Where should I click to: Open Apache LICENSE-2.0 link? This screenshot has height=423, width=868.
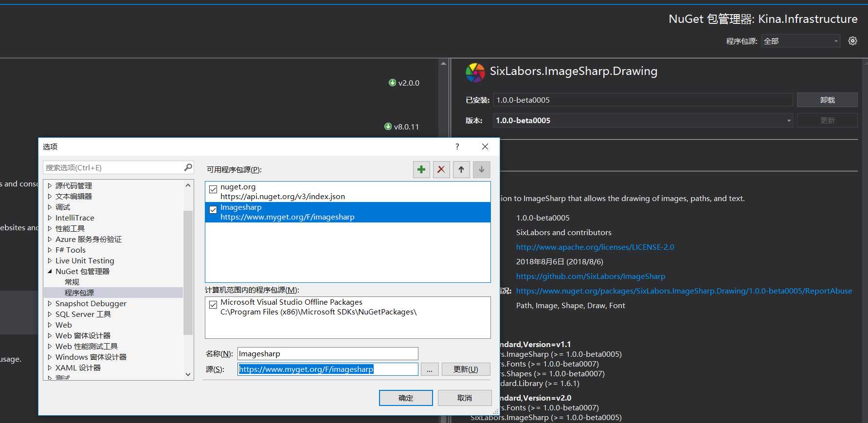(x=595, y=247)
